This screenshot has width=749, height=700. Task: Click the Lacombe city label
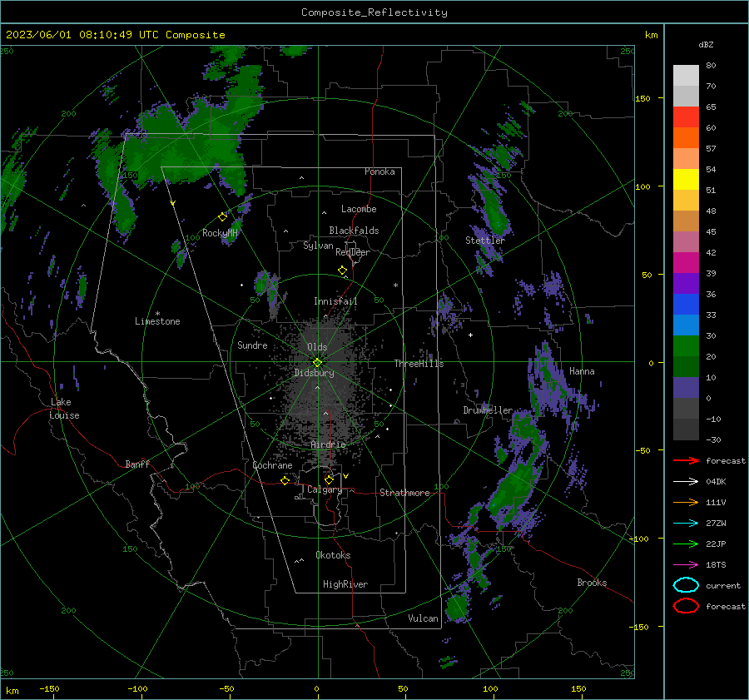click(359, 209)
